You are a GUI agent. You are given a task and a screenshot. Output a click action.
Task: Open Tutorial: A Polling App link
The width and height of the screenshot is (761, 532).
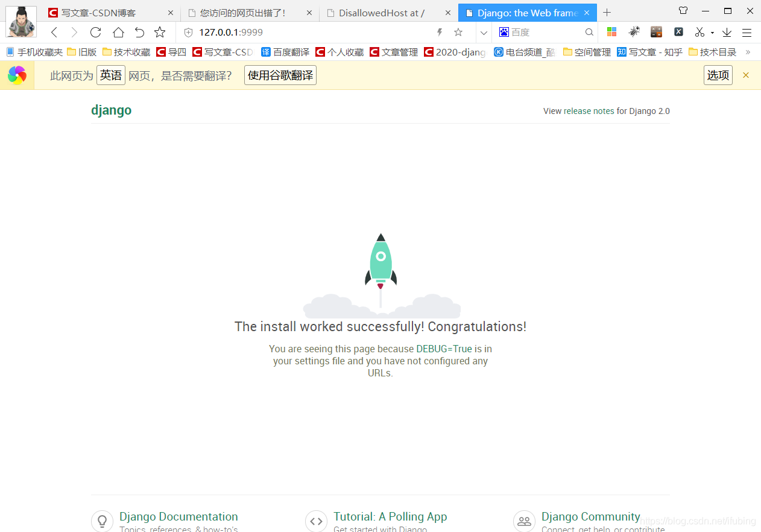coord(390,517)
